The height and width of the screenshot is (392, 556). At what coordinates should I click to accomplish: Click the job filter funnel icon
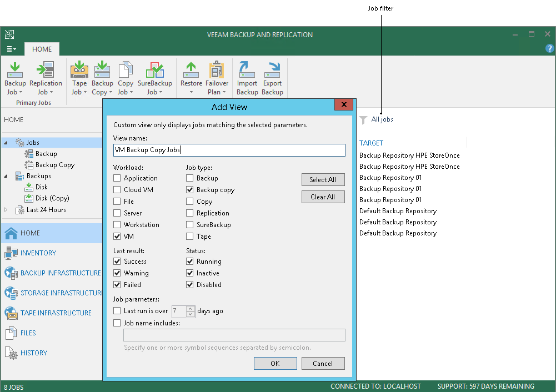point(363,120)
